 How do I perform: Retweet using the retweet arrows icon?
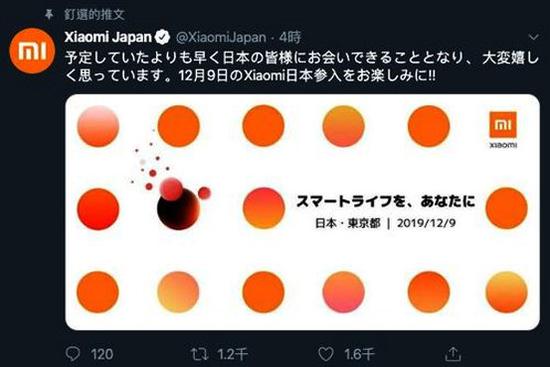(x=200, y=354)
